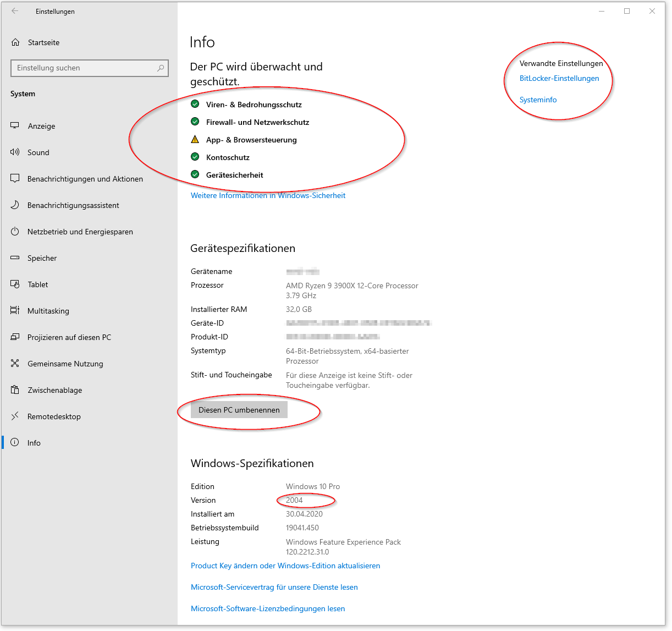Viewport: 672px width, 631px height.
Task: Click the Remotedesktop icon
Action: click(x=15, y=416)
